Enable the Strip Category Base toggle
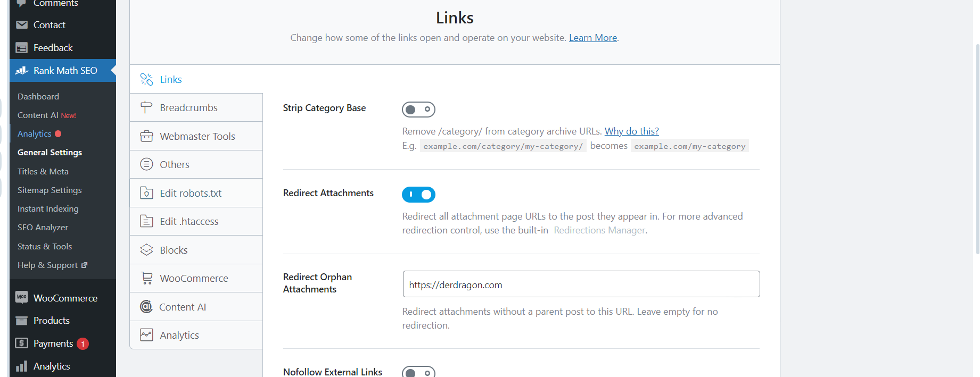This screenshot has height=377, width=980. tap(418, 110)
